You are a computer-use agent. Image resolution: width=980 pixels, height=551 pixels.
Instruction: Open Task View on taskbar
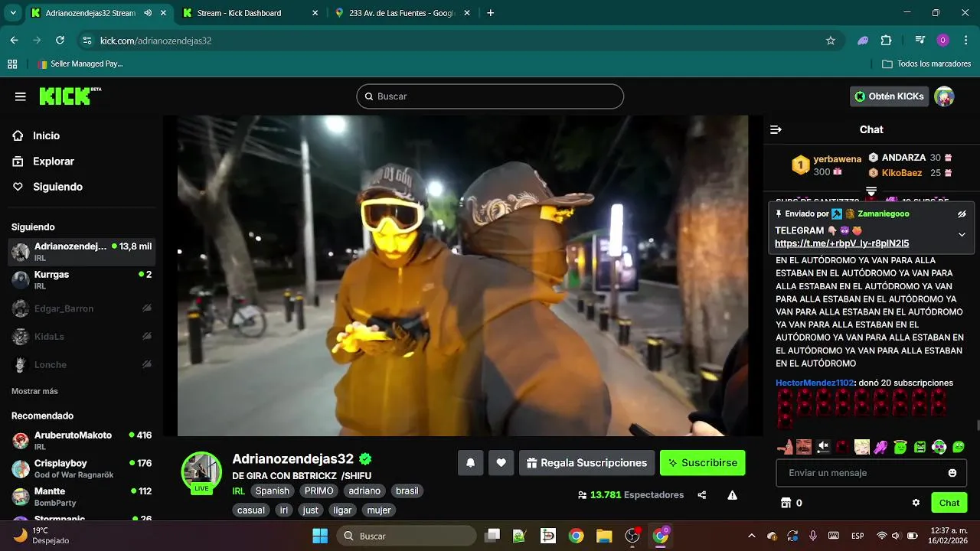click(x=492, y=536)
